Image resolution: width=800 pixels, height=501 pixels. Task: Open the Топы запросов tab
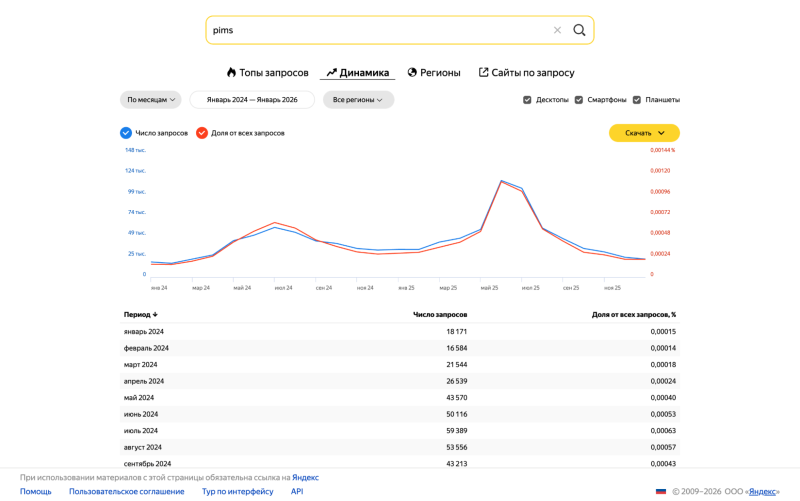pos(268,72)
